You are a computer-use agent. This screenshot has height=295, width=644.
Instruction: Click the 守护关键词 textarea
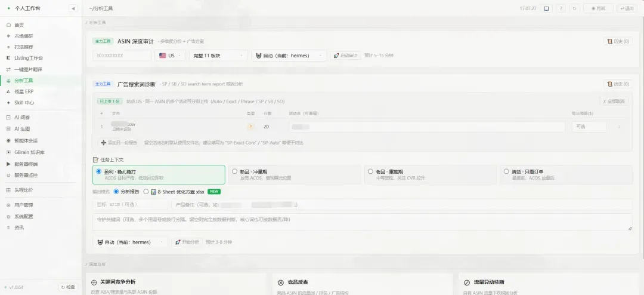(x=363, y=222)
